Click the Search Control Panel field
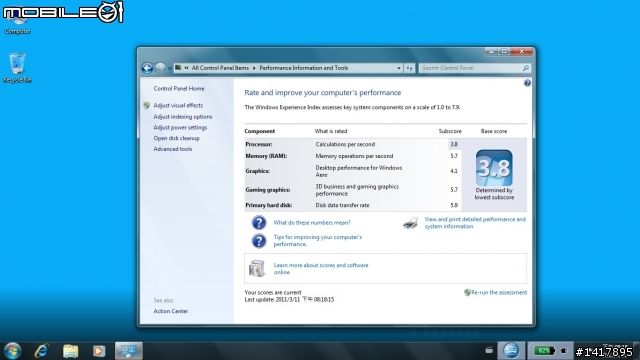 coord(471,68)
